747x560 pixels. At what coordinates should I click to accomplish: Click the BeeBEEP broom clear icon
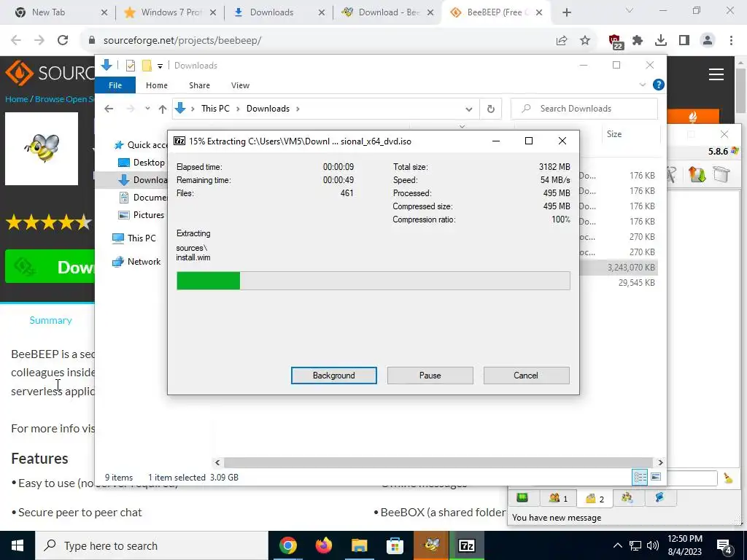coord(728,478)
